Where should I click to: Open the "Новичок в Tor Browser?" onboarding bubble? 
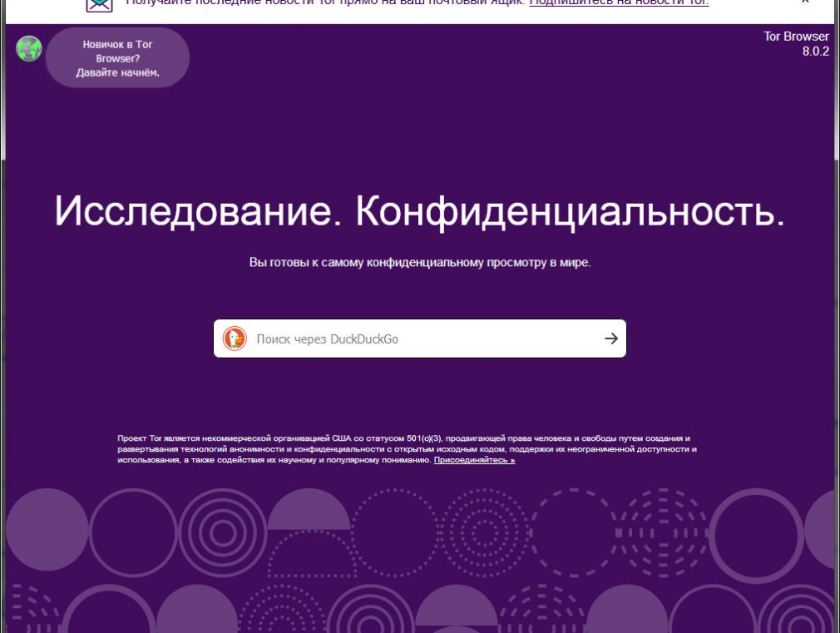pos(118,58)
